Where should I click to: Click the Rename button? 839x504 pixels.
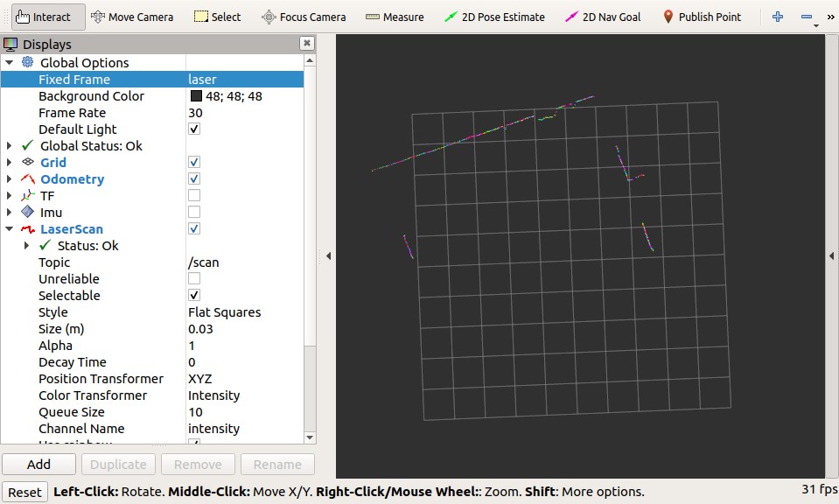(277, 465)
